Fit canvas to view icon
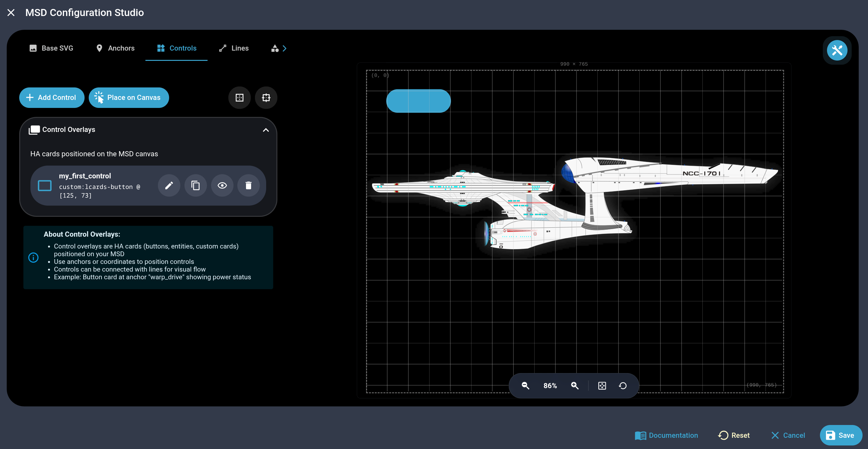 (x=602, y=386)
